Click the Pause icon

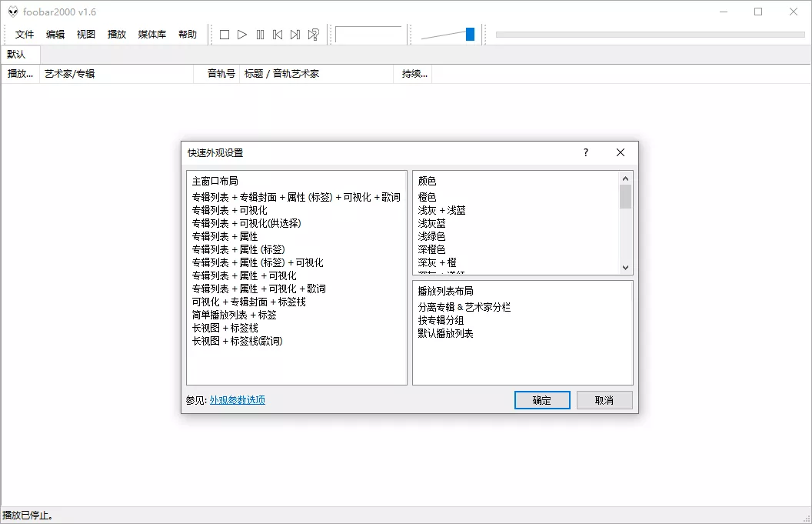261,34
